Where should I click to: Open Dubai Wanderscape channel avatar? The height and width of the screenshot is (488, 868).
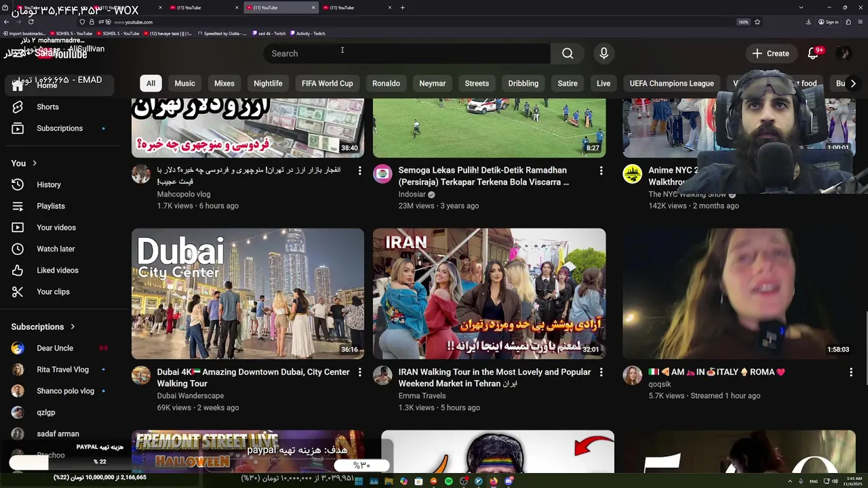(x=141, y=375)
